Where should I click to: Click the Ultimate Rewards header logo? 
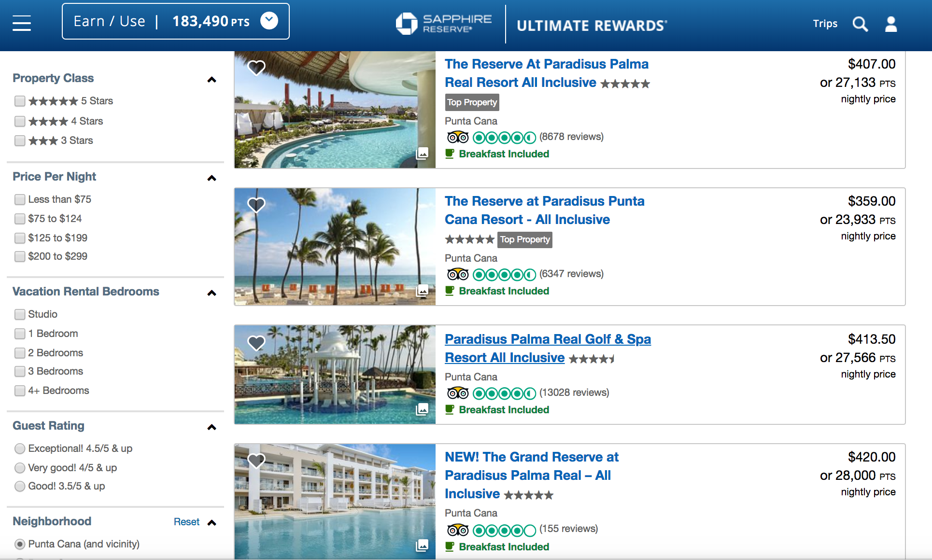coord(592,25)
